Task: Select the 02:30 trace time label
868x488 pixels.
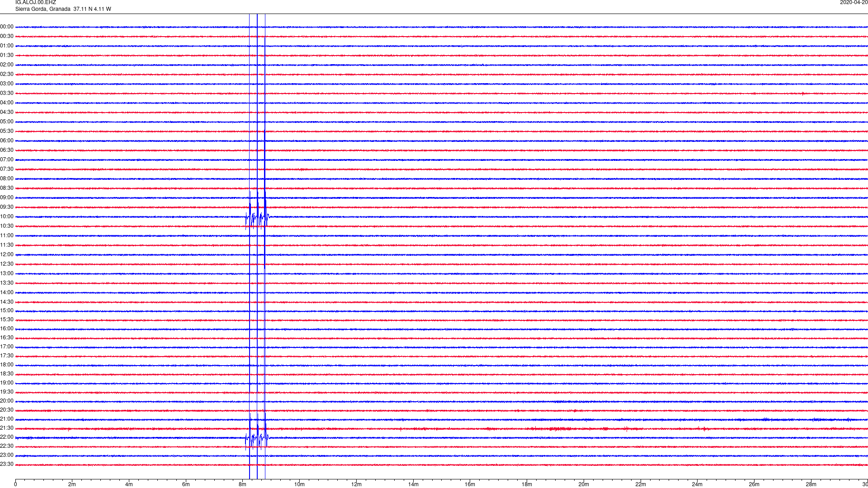Action: coord(7,75)
